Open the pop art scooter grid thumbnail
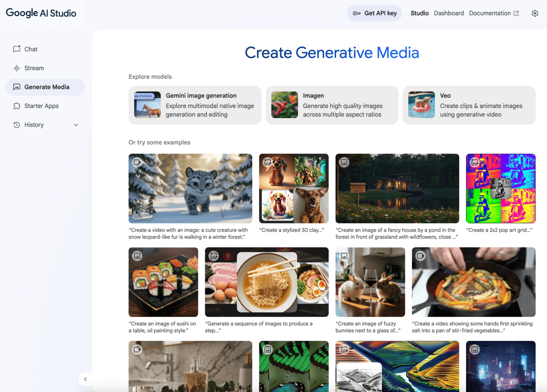Image resolution: width=547 pixels, height=392 pixels. click(x=501, y=188)
